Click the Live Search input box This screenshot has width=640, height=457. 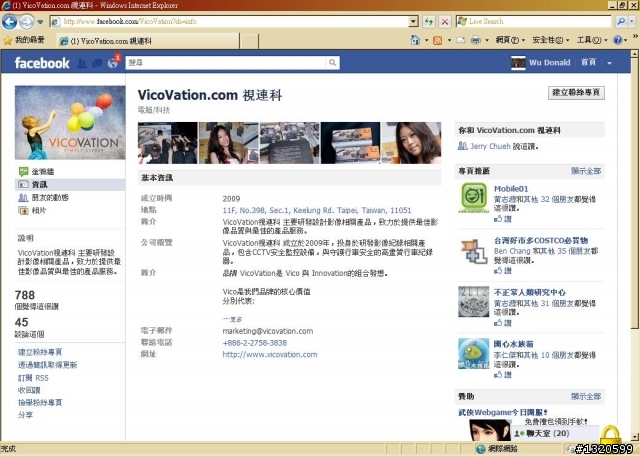(x=533, y=21)
